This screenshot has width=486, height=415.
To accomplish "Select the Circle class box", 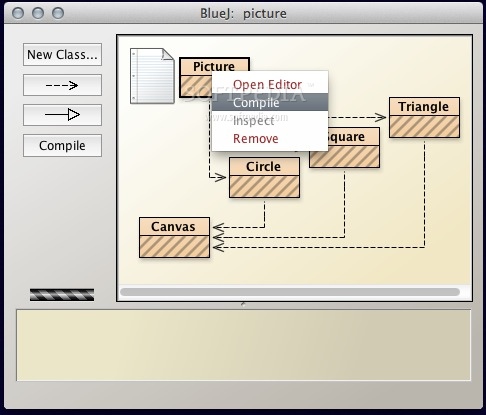I will tap(264, 178).
